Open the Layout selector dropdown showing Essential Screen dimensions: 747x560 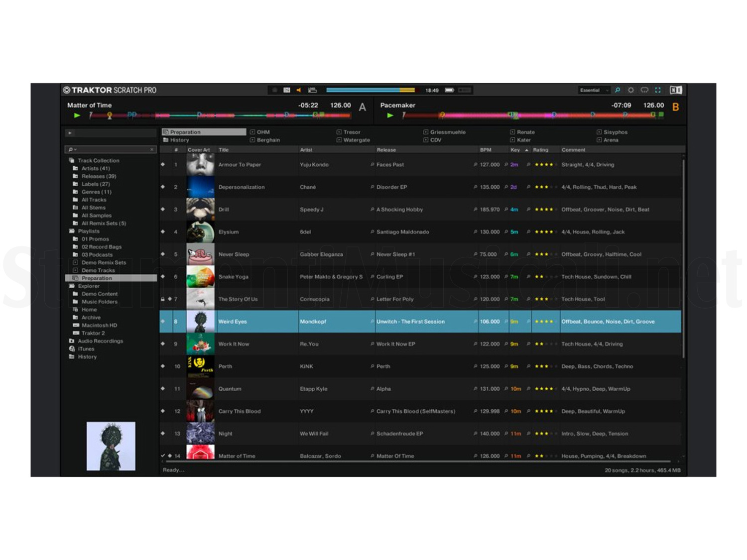(594, 90)
